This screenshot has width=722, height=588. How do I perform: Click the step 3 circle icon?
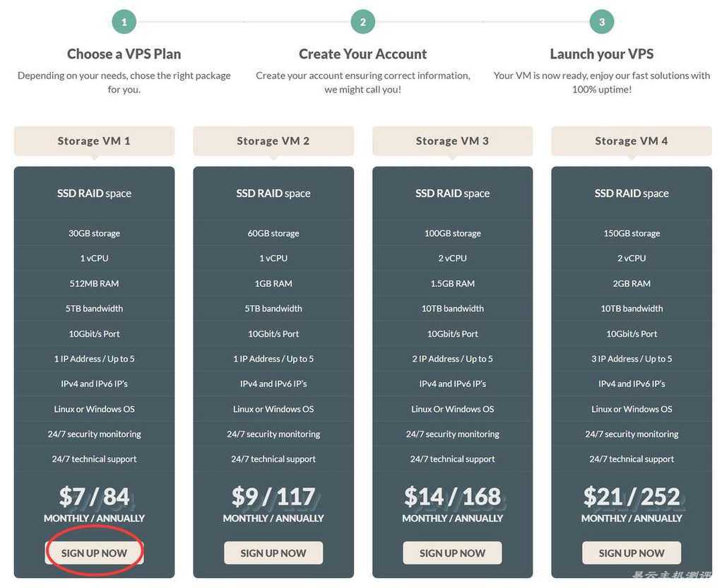602,22
